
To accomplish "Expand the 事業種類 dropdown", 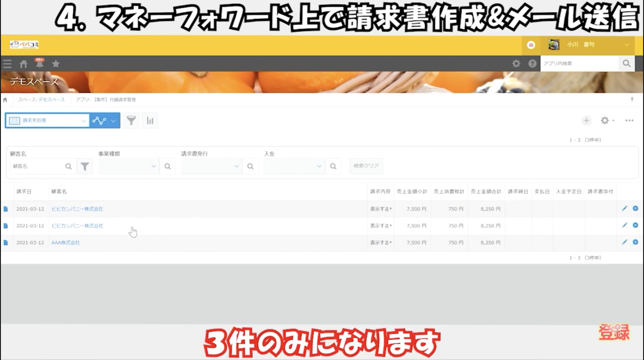I will (x=128, y=166).
